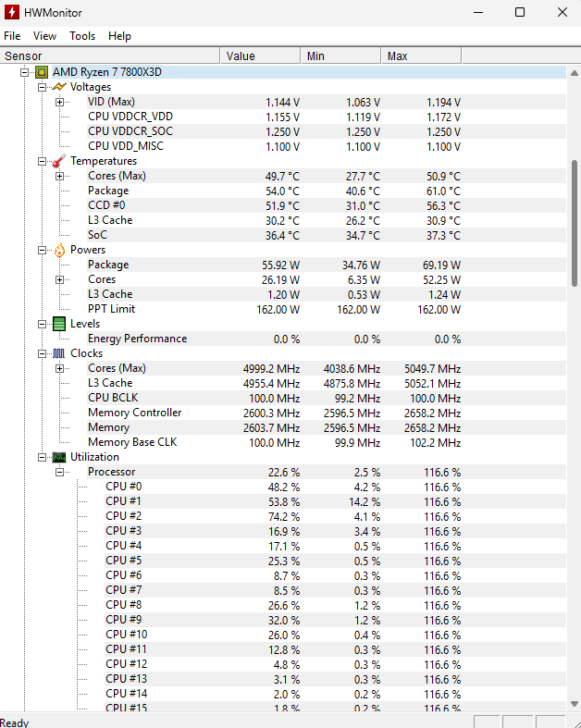Collapse the Clocks section
The image size is (581, 728).
42,353
